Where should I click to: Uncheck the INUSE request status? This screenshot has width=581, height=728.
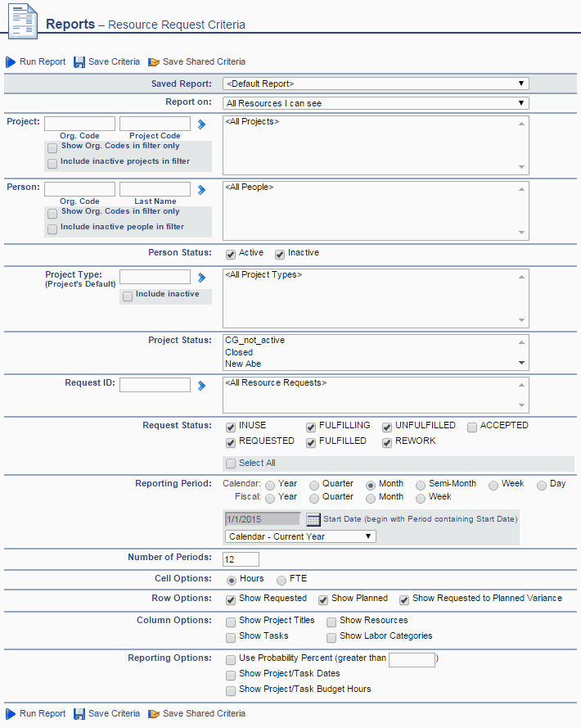pyautogui.click(x=231, y=427)
